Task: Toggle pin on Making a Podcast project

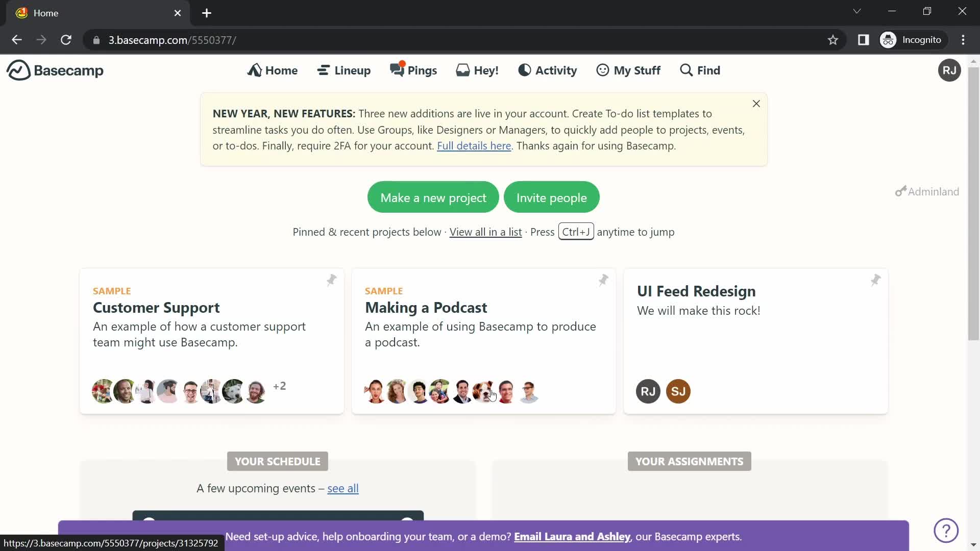Action: coord(603,280)
